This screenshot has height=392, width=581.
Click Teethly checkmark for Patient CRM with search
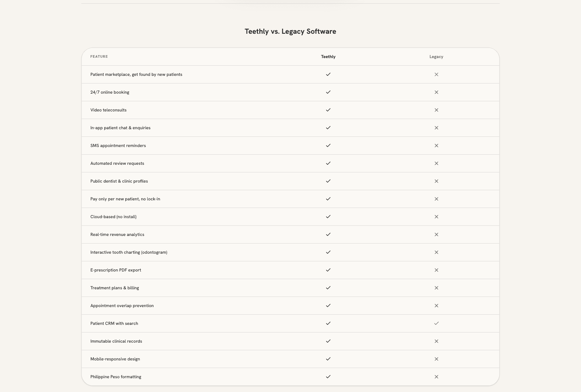[x=328, y=323]
